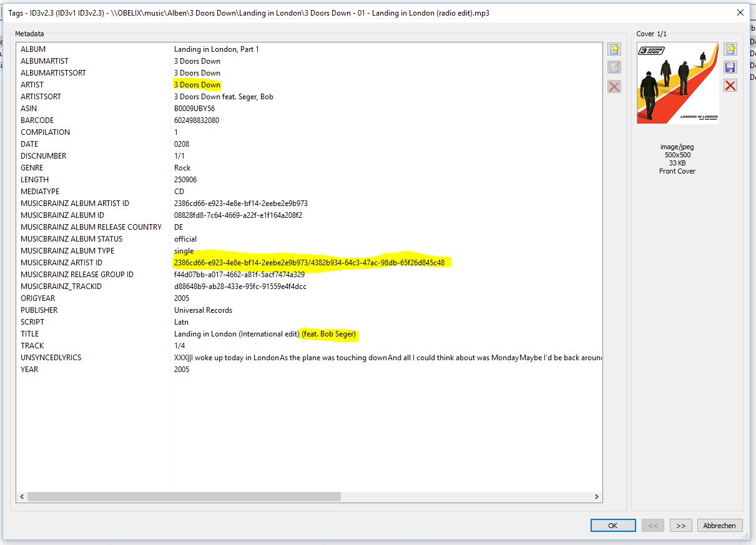This screenshot has height=545, width=756.
Task: Click the ASIN value B0009UBY56
Action: pyautogui.click(x=194, y=109)
